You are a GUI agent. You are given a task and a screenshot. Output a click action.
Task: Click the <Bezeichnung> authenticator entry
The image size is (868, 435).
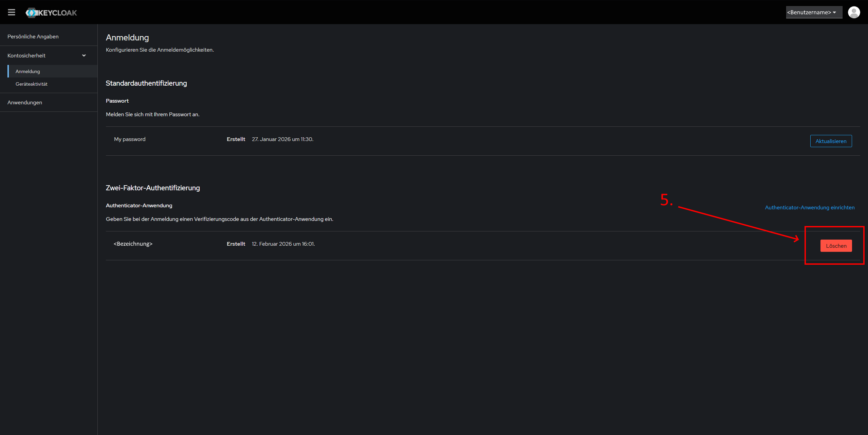tap(133, 244)
